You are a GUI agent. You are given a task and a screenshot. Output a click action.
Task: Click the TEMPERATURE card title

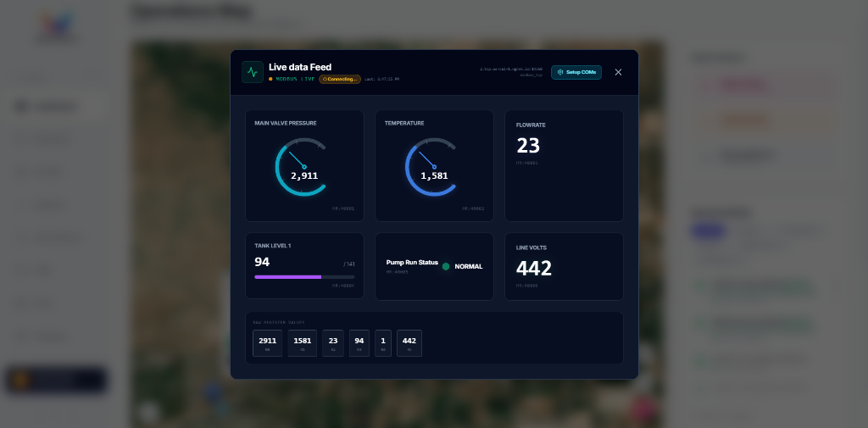(404, 124)
